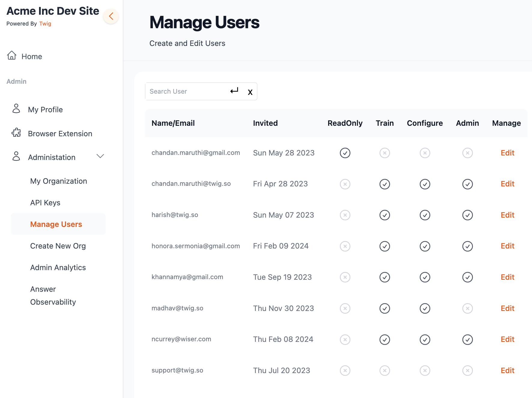
Task: Toggle Admin permission for madhav@twig.so
Action: click(467, 309)
